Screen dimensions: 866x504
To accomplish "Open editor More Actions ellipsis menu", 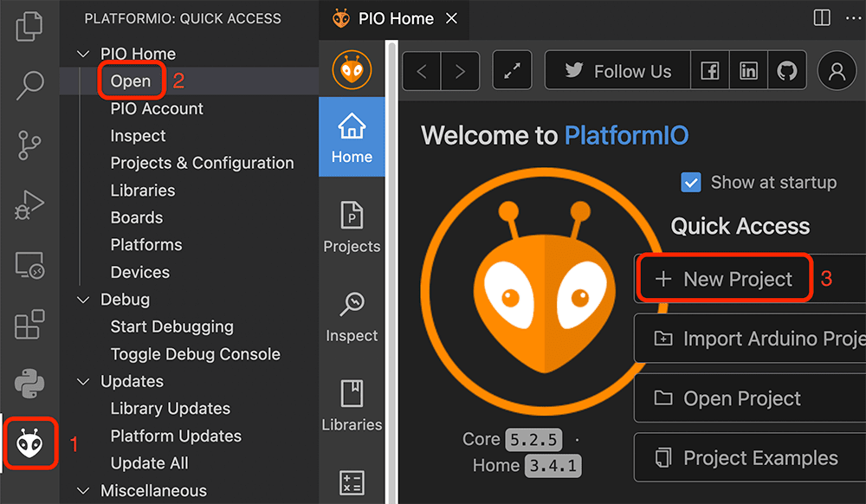I will [x=853, y=17].
